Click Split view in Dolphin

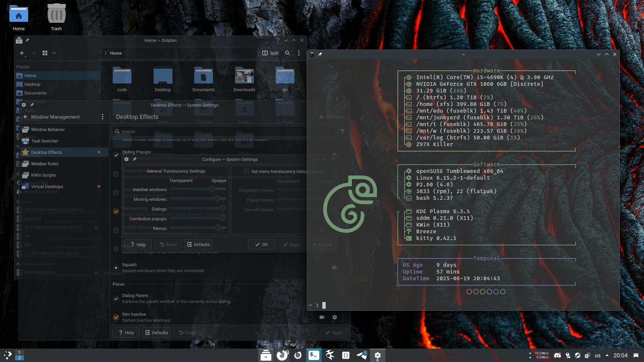point(270,53)
